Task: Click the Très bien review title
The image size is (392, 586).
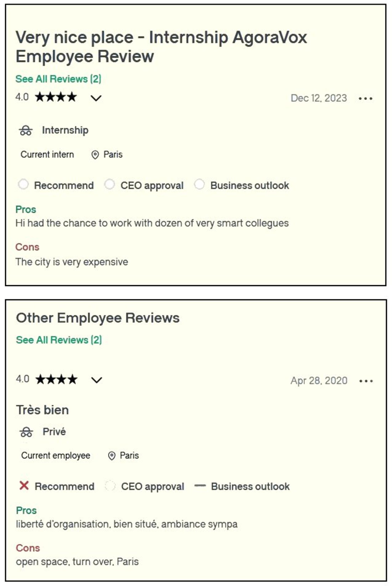Action: pos(42,410)
